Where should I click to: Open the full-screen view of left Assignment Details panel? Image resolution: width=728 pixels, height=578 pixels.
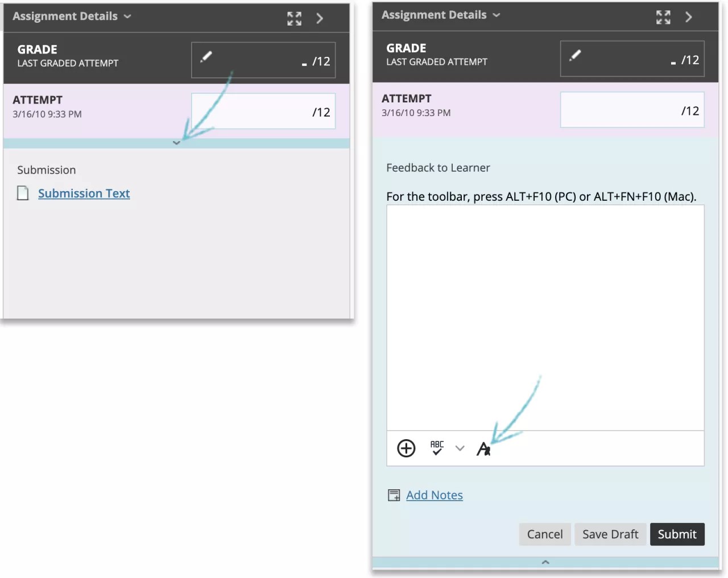tap(294, 18)
